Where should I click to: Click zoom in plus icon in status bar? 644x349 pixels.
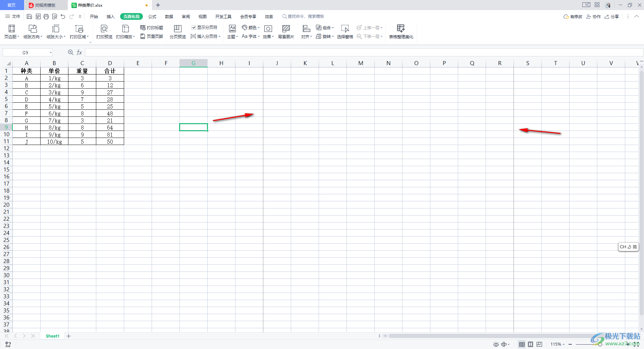[x=628, y=344]
